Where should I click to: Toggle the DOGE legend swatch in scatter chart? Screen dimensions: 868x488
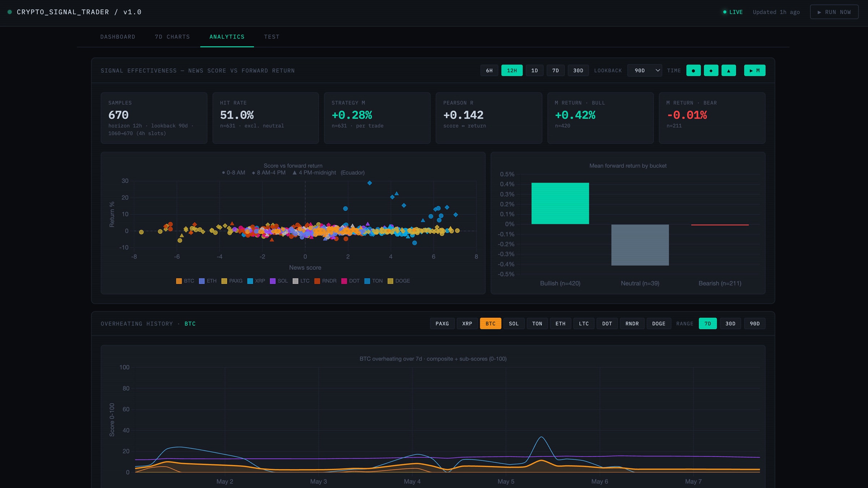tap(390, 281)
